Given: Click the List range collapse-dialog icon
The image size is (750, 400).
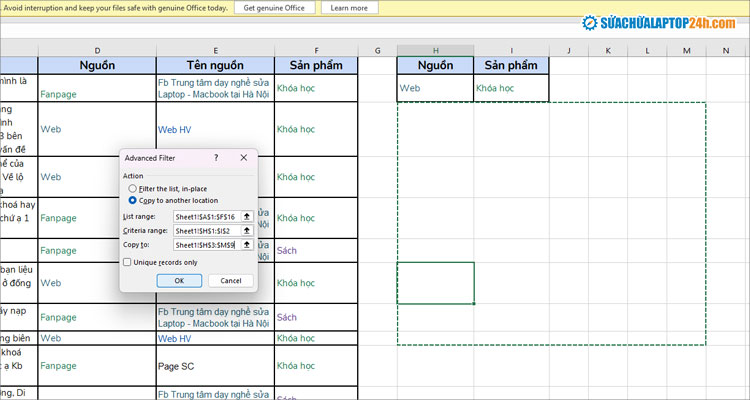Looking at the screenshot, I should pyautogui.click(x=246, y=216).
